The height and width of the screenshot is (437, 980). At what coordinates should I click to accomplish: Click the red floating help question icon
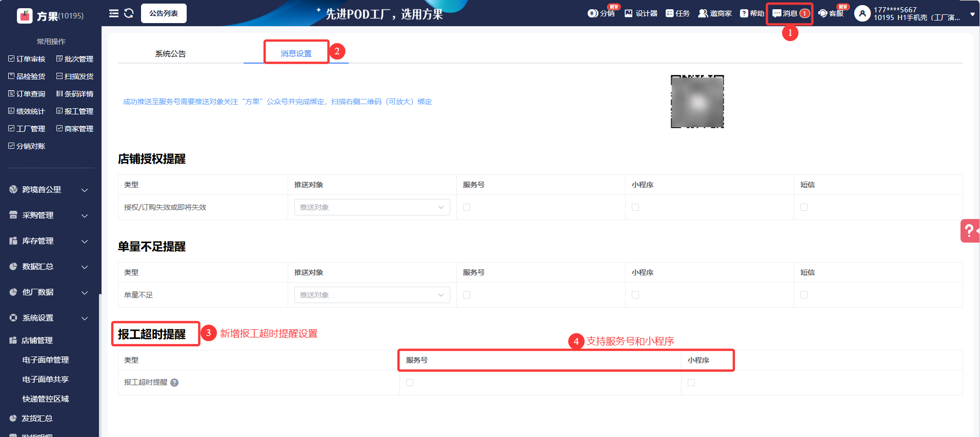click(x=970, y=231)
